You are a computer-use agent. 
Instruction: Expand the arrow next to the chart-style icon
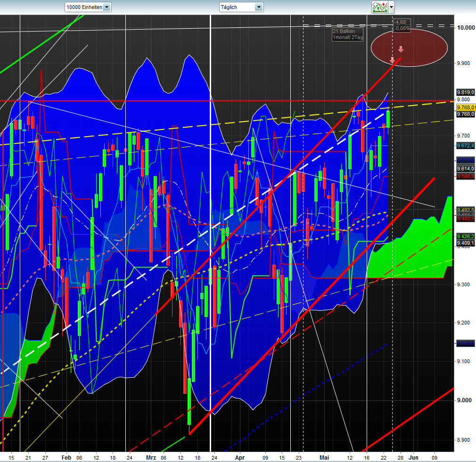pos(391,7)
